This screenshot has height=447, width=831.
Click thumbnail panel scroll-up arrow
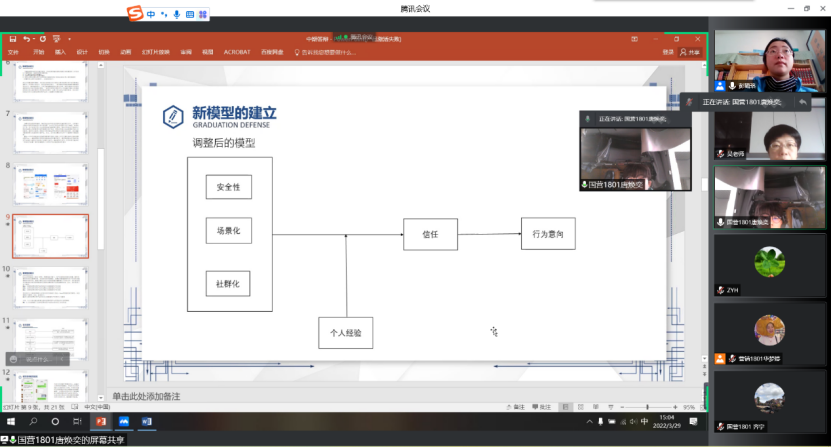(x=101, y=65)
